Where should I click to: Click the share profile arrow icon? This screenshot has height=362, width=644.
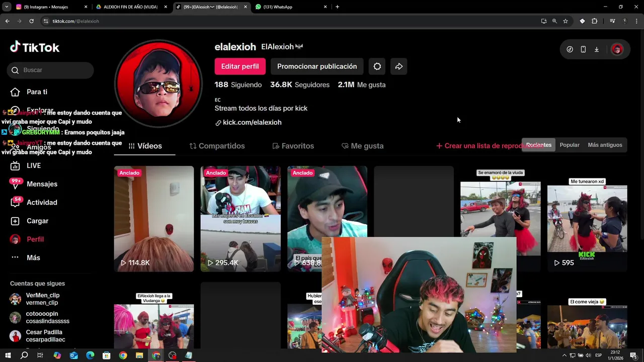click(399, 66)
